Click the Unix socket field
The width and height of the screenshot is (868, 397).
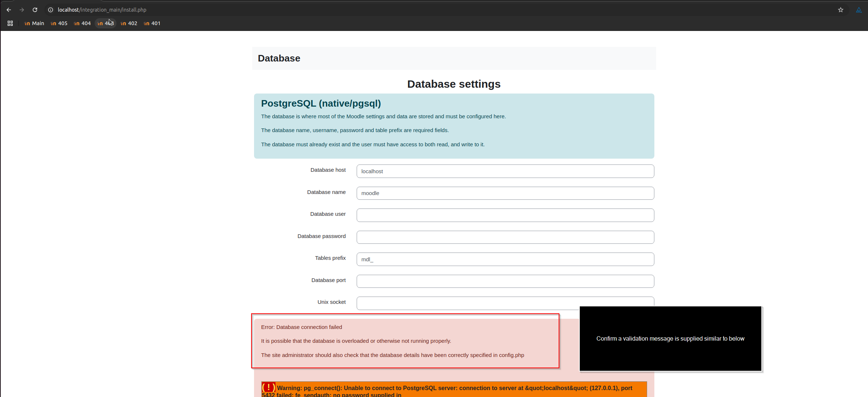(x=505, y=303)
